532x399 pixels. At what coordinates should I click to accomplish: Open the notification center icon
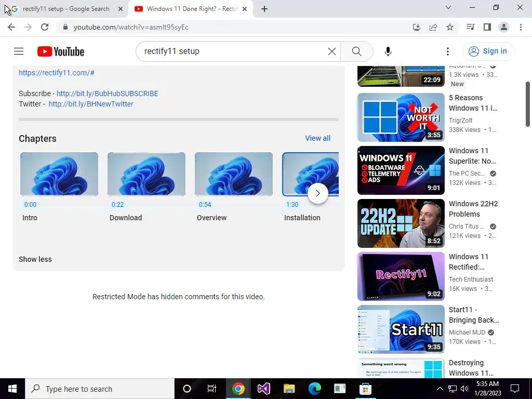click(515, 389)
